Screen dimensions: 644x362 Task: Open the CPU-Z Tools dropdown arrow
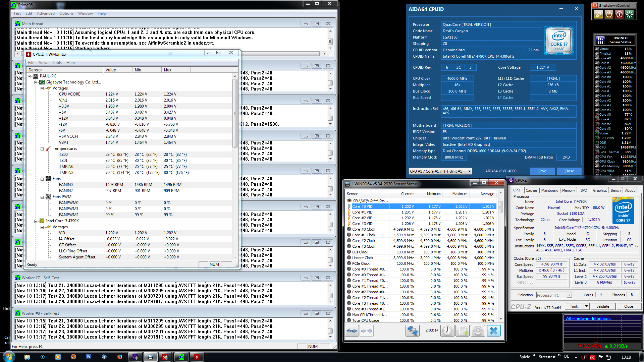tap(586, 306)
